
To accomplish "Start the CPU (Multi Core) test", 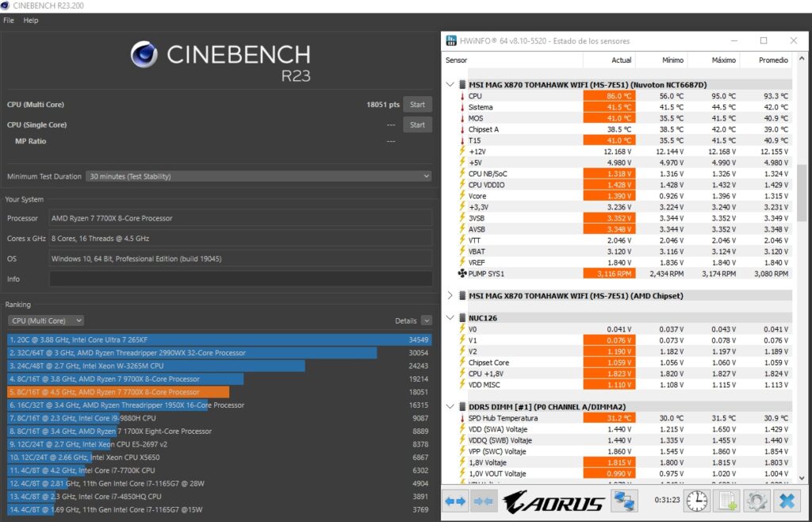I will tap(417, 105).
